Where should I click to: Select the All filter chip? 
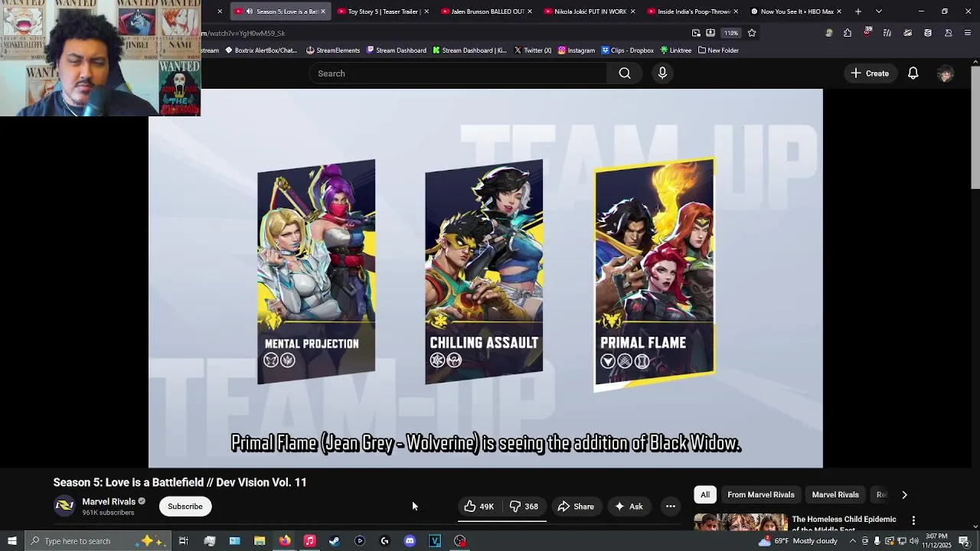point(705,495)
